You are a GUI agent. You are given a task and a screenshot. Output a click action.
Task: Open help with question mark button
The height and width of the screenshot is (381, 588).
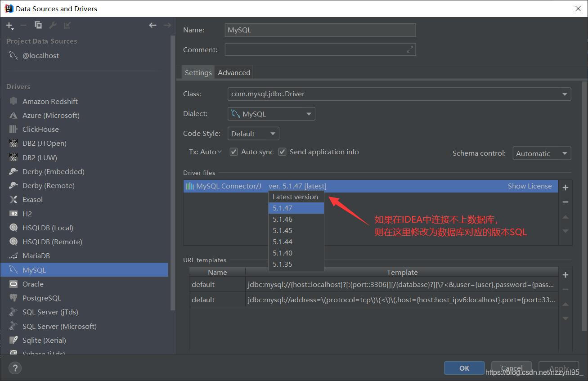pyautogui.click(x=15, y=368)
